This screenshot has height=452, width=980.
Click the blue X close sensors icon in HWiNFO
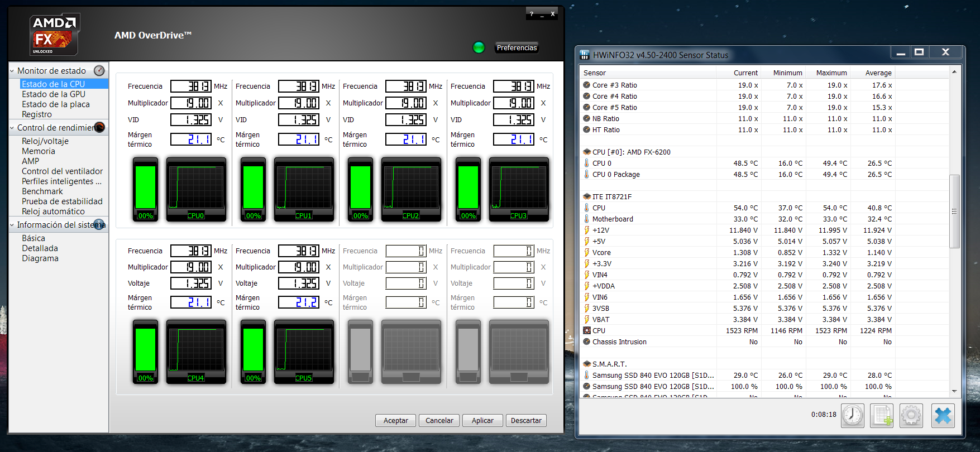tap(943, 415)
